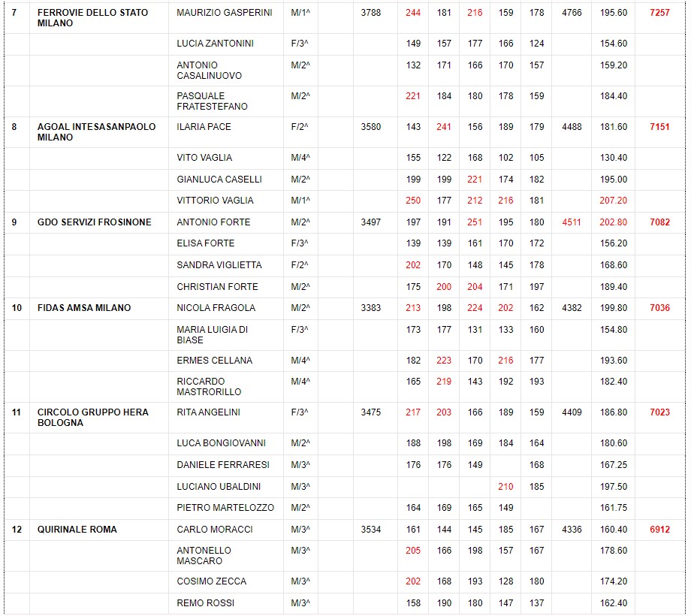The image size is (691, 616).
Task: Click player name MARIA LUIGIA DI BIASE
Action: [212, 335]
